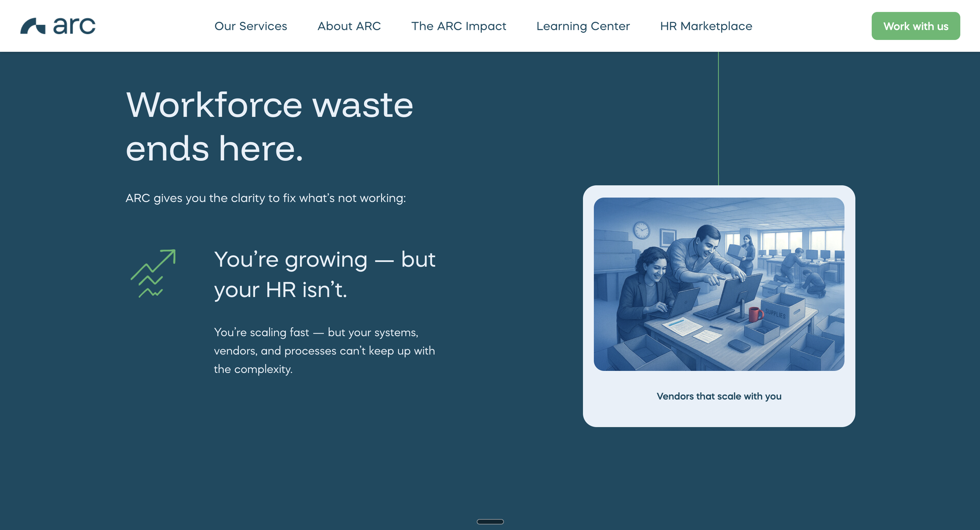Click the ARC gives you the clarity subtitle
This screenshot has height=530, width=980.
[x=265, y=198]
